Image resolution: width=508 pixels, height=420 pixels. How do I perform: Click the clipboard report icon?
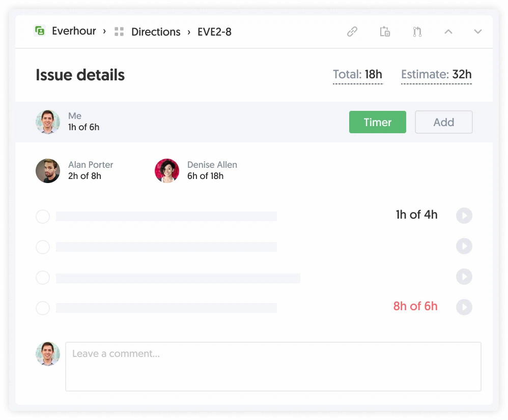(384, 31)
